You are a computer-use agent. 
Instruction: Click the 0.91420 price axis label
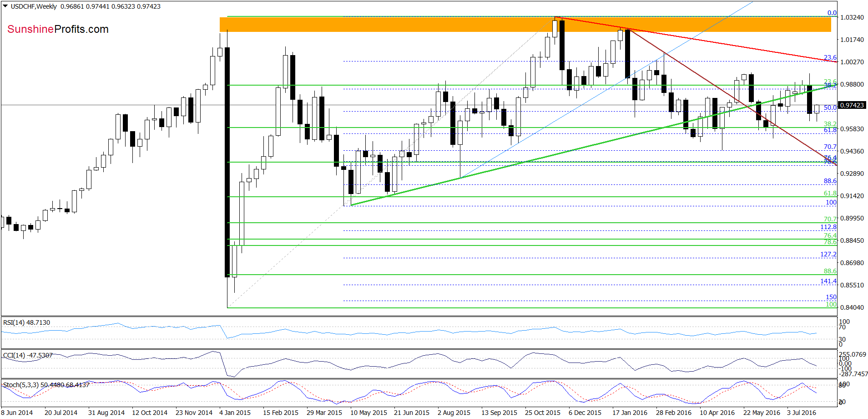pyautogui.click(x=852, y=196)
